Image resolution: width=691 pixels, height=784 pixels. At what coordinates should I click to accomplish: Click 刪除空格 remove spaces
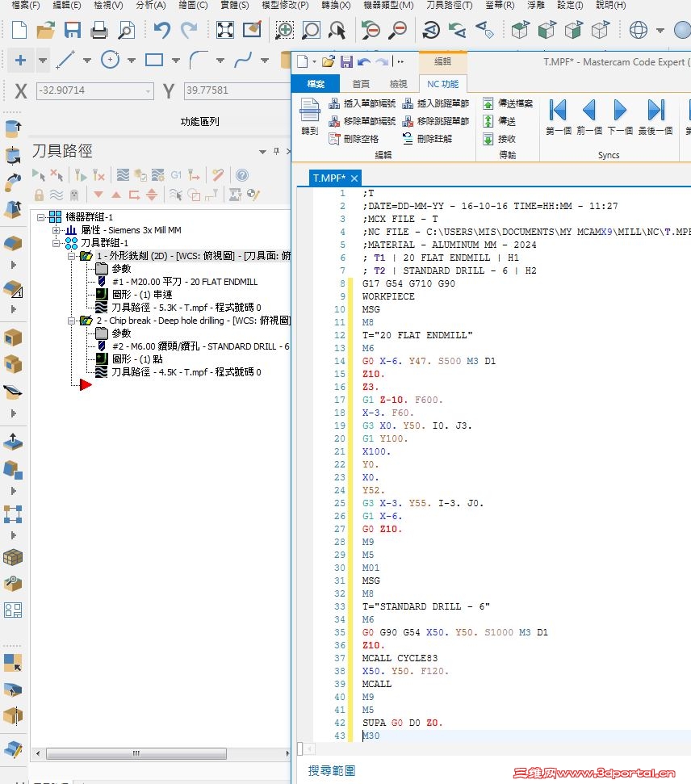[x=354, y=139]
